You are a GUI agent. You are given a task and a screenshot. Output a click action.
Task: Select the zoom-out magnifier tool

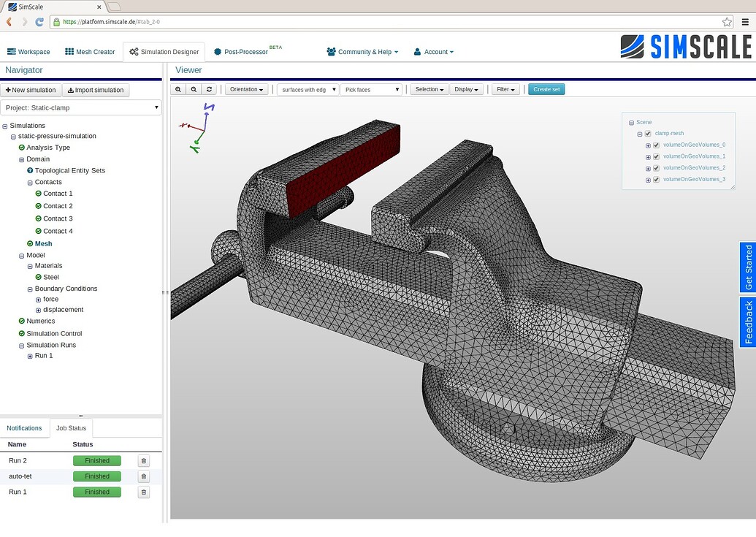click(x=192, y=88)
